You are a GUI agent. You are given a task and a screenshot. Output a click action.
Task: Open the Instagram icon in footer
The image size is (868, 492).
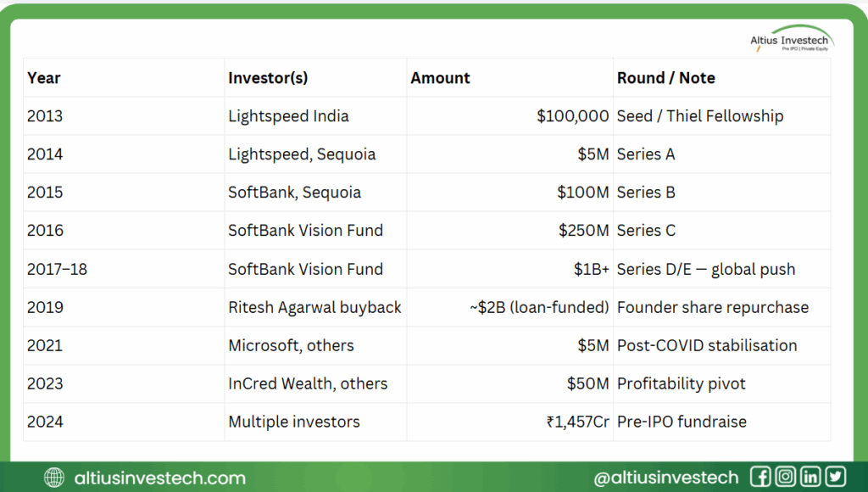click(x=786, y=477)
